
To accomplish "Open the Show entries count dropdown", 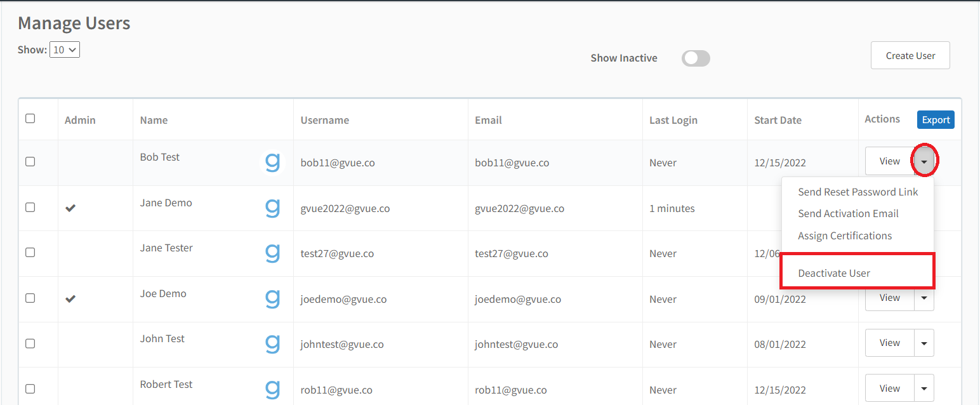I will point(65,50).
